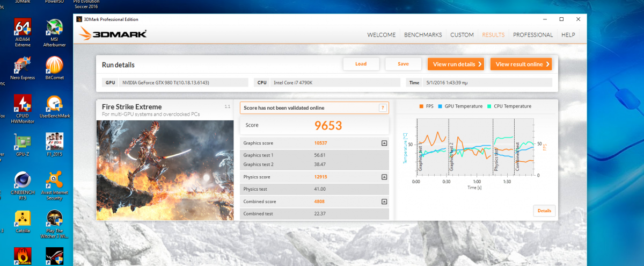The height and width of the screenshot is (266, 644).
Task: Click View run details button
Action: [x=456, y=64]
